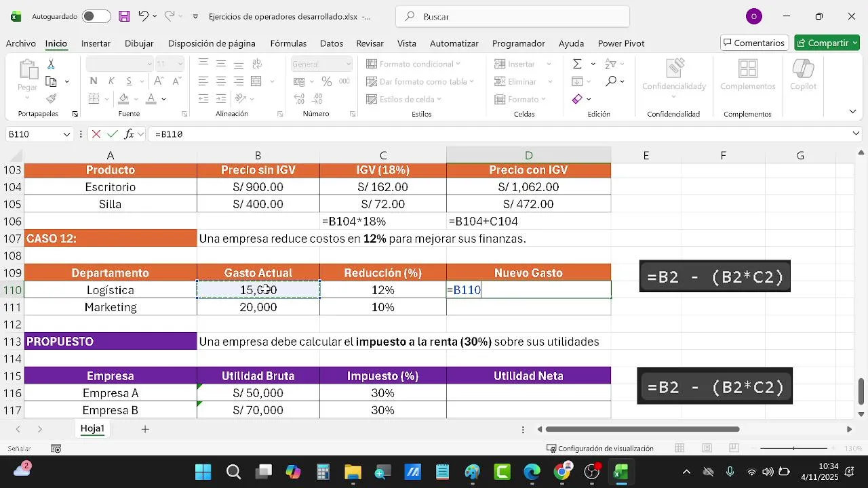Open Dar formato como tabla dropdown

pyautogui.click(x=419, y=81)
